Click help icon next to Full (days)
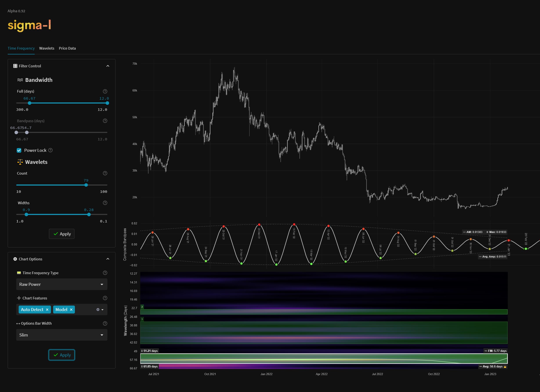The image size is (540, 392). coord(105,91)
